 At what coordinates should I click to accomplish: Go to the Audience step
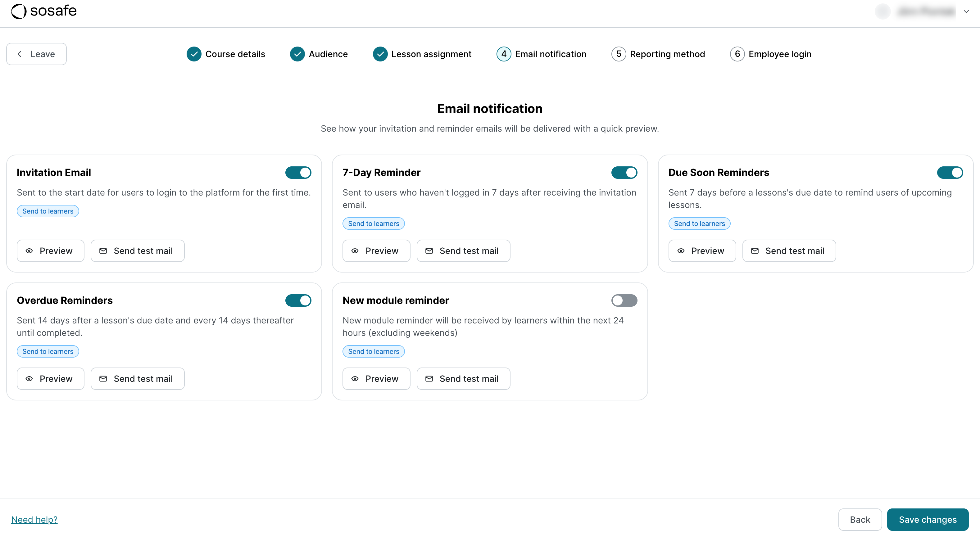click(319, 54)
